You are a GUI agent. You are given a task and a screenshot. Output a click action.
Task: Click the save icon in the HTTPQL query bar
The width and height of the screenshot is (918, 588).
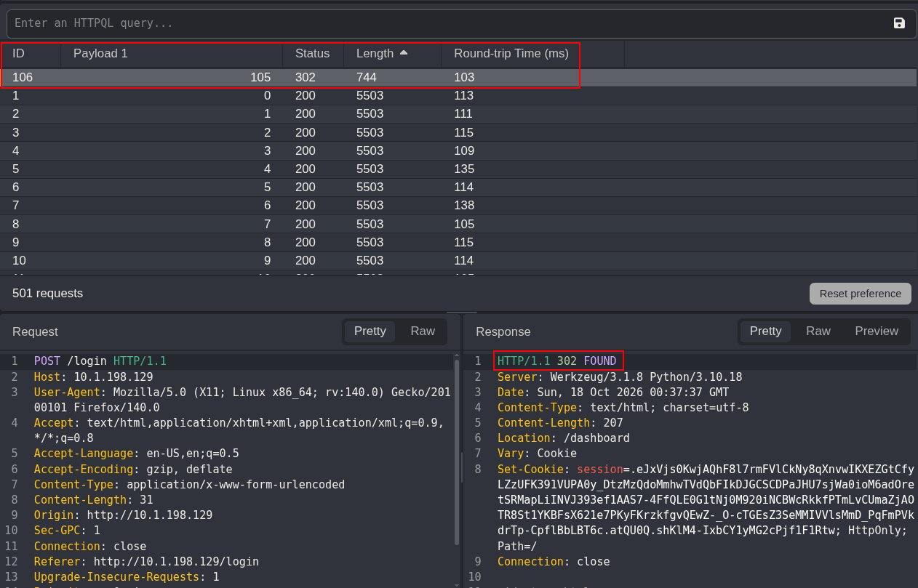tap(899, 23)
